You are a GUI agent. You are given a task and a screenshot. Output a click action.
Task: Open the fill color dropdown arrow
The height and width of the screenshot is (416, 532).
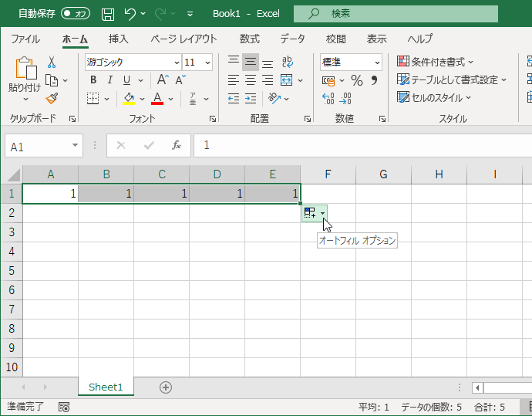[x=142, y=99]
